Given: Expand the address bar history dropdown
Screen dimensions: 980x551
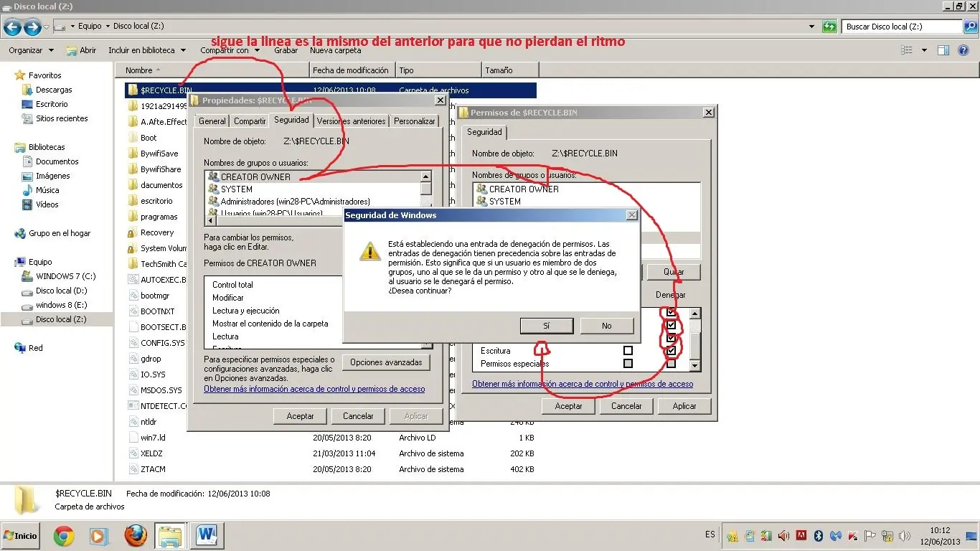Looking at the screenshot, I should pyautogui.click(x=812, y=27).
